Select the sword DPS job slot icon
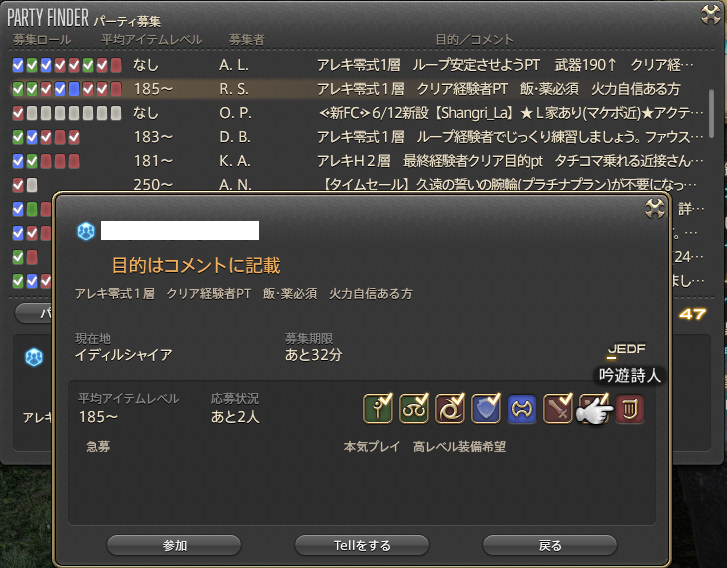 point(558,409)
